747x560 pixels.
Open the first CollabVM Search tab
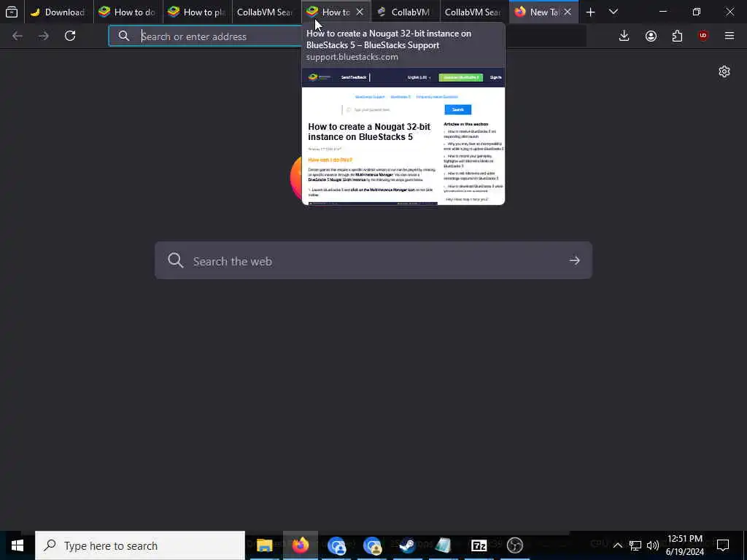pyautogui.click(x=267, y=12)
